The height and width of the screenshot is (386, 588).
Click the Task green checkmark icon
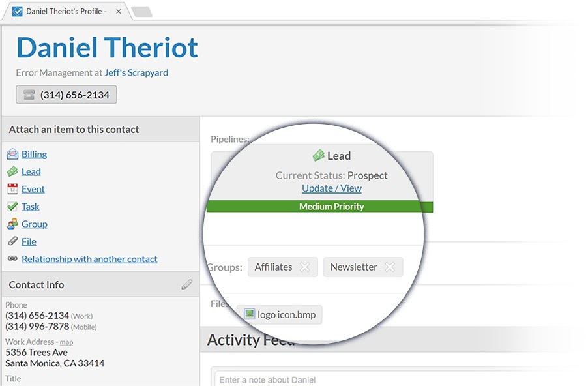(12, 207)
